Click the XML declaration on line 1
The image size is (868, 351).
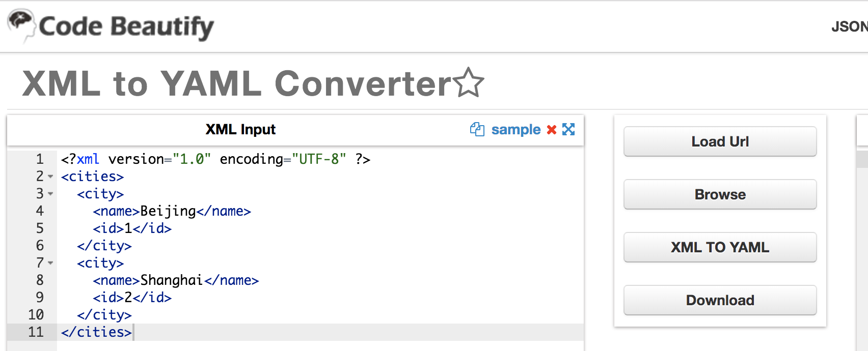[215, 159]
